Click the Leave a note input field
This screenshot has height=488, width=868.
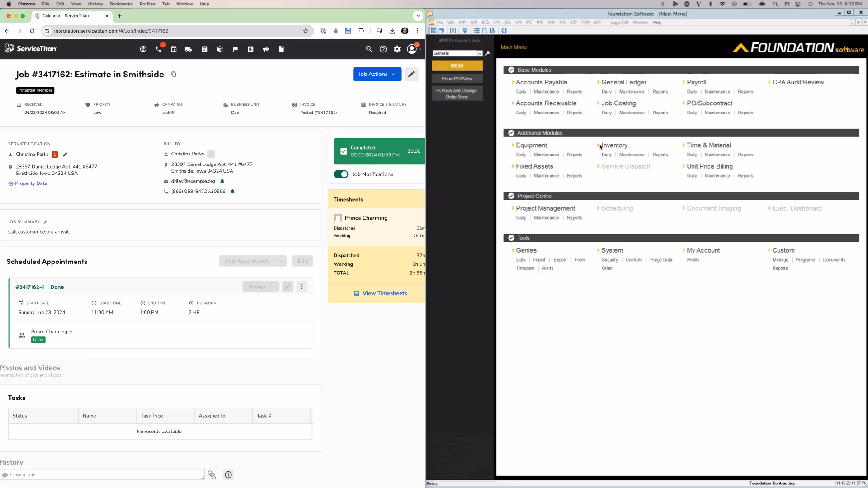103,475
